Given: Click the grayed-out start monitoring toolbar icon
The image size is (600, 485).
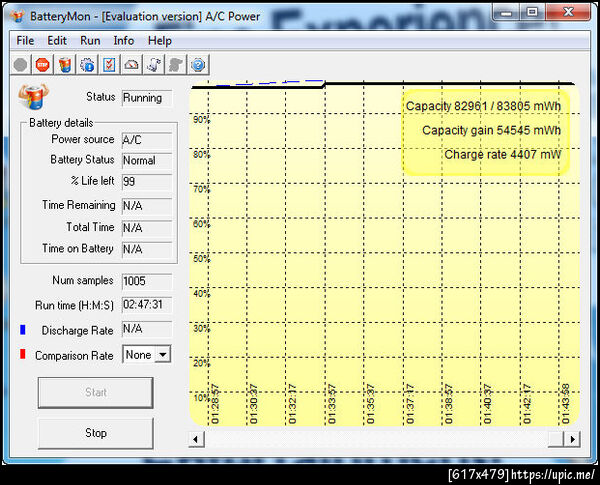Looking at the screenshot, I should pos(20,65).
